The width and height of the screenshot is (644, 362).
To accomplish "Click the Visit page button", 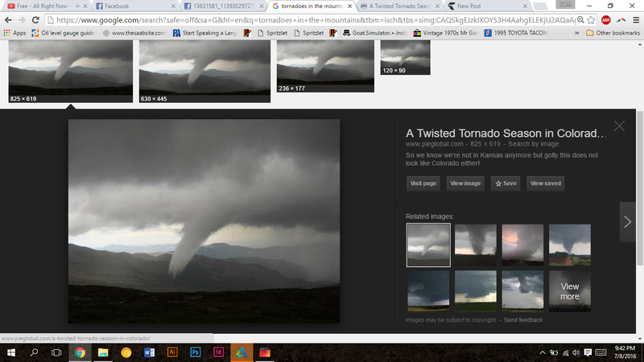I will coord(423,183).
